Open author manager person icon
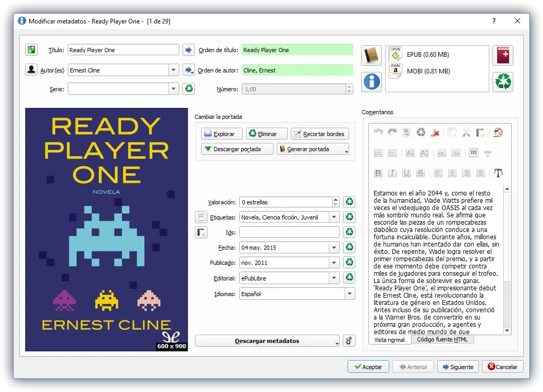The width and height of the screenshot is (543, 392). (x=31, y=70)
